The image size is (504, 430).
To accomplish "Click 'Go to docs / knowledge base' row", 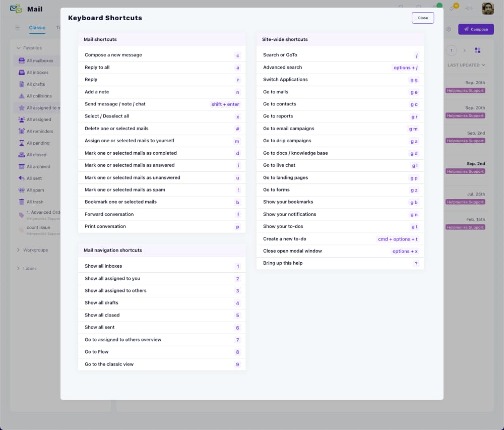I will pos(340,153).
